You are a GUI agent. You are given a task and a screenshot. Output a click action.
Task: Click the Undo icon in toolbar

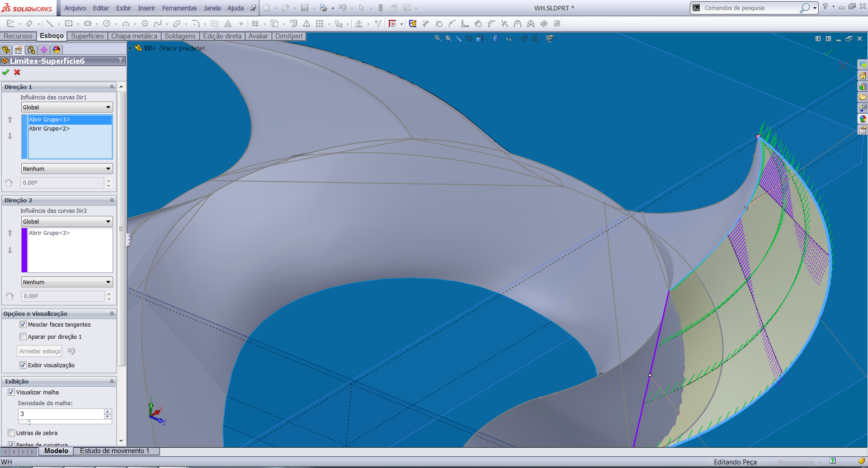point(342,8)
